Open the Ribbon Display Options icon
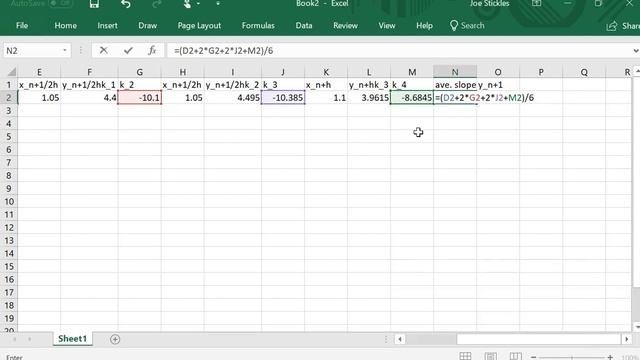 click(x=536, y=3)
